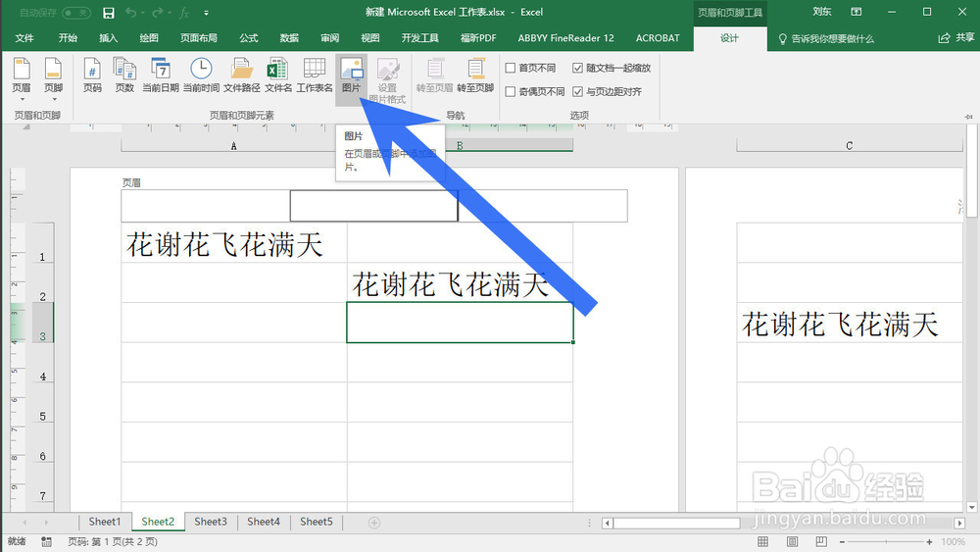Screen dimensions: 980x552
Task: Select row 5 header
Action: click(42, 403)
